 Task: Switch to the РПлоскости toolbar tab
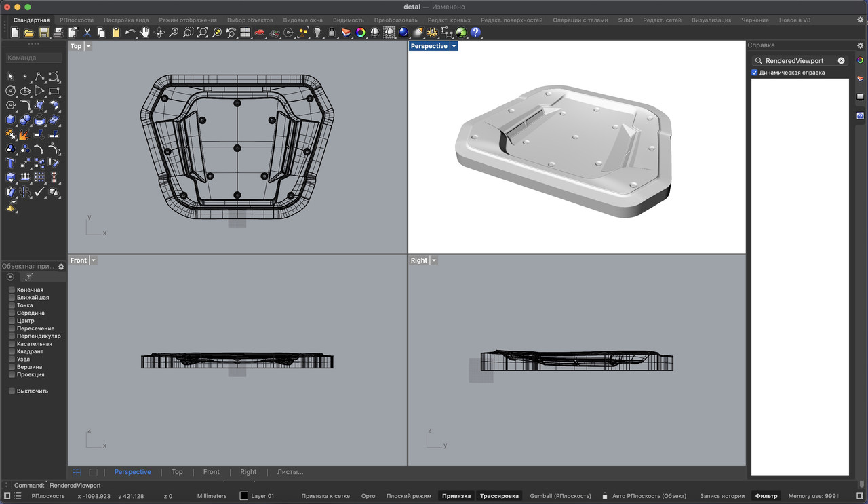pyautogui.click(x=77, y=20)
